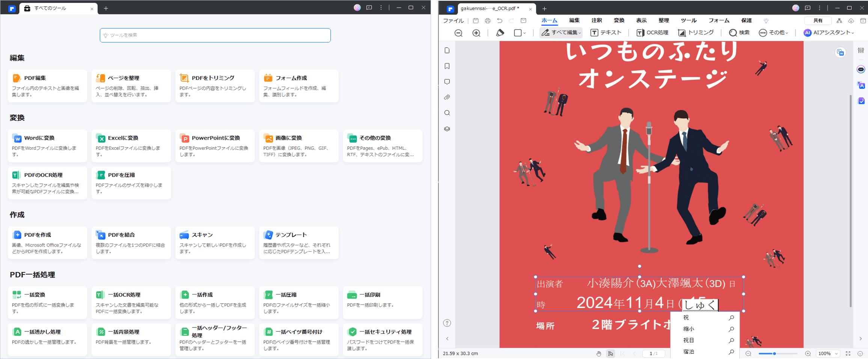Image resolution: width=868 pixels, height=359 pixels.
Task: Switch to the 保護 ribbon tab
Action: click(x=746, y=21)
